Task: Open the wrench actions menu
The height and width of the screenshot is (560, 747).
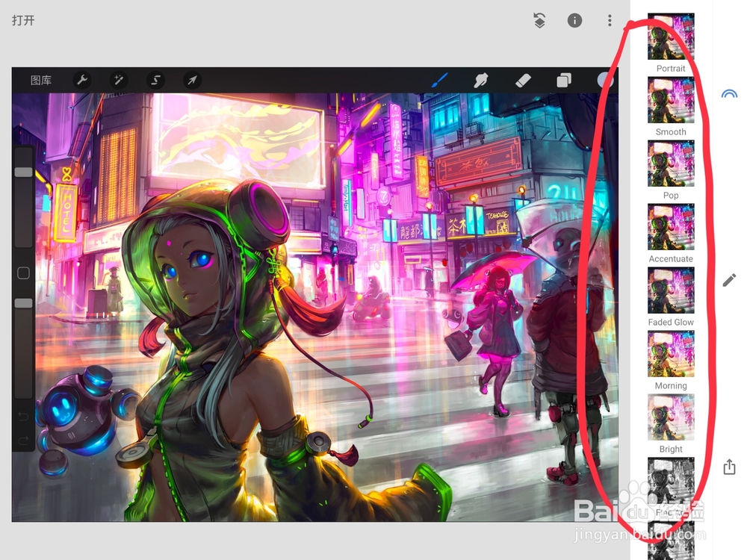Action: (x=82, y=80)
